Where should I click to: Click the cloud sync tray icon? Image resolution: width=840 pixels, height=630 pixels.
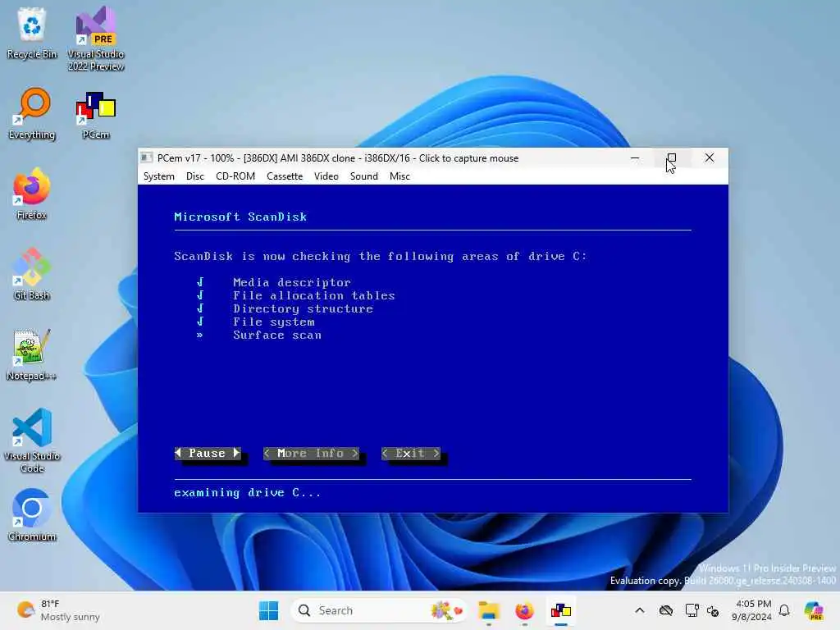click(x=666, y=610)
